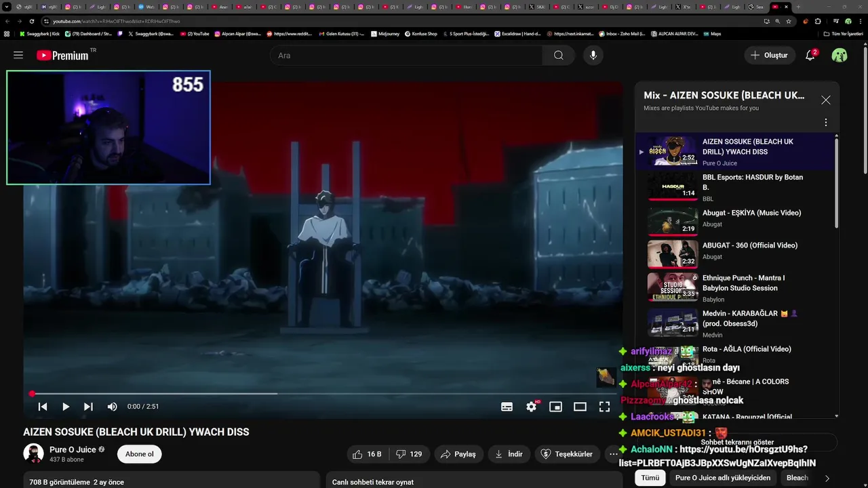The width and height of the screenshot is (868, 488).
Task: Expand the video description box
Action: pos(171,480)
